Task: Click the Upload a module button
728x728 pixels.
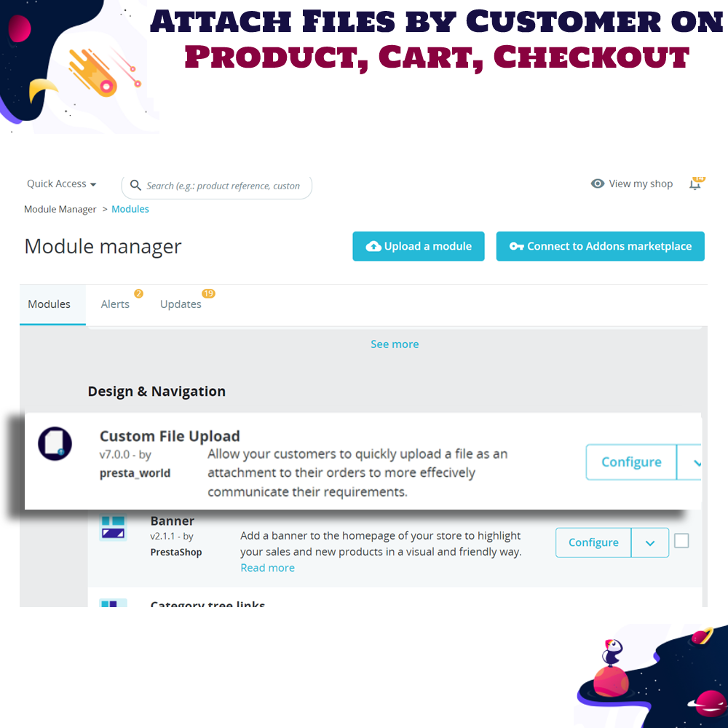Action: [x=419, y=247]
